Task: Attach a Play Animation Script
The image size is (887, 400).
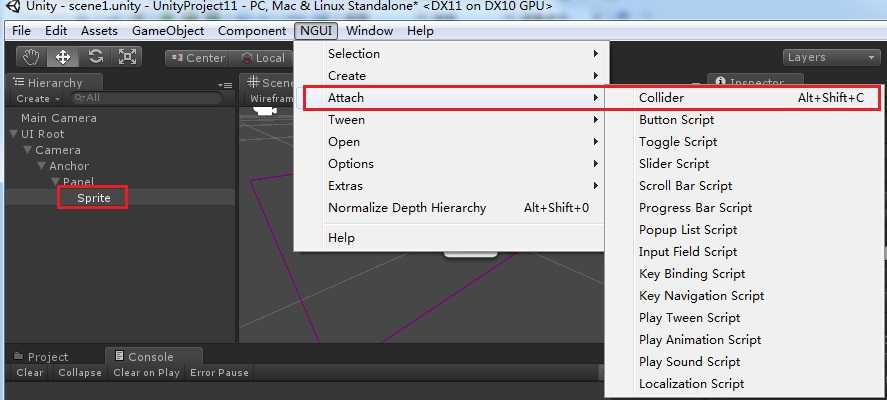Action: [x=744, y=340]
